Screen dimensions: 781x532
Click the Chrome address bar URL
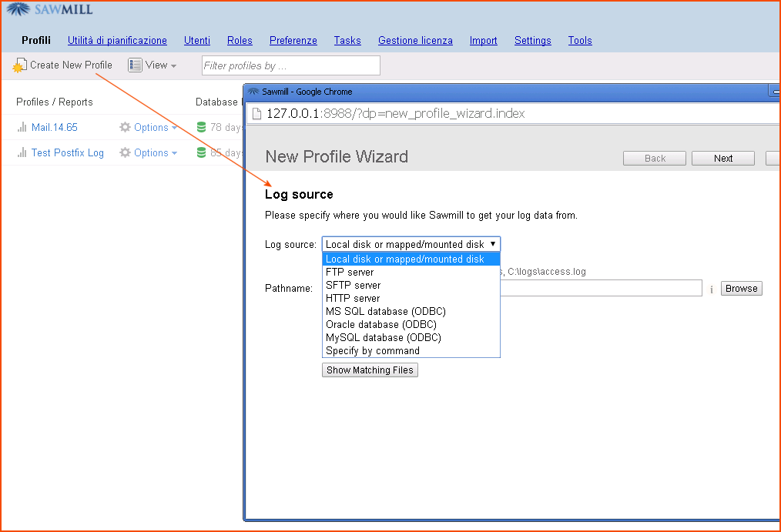coord(395,114)
